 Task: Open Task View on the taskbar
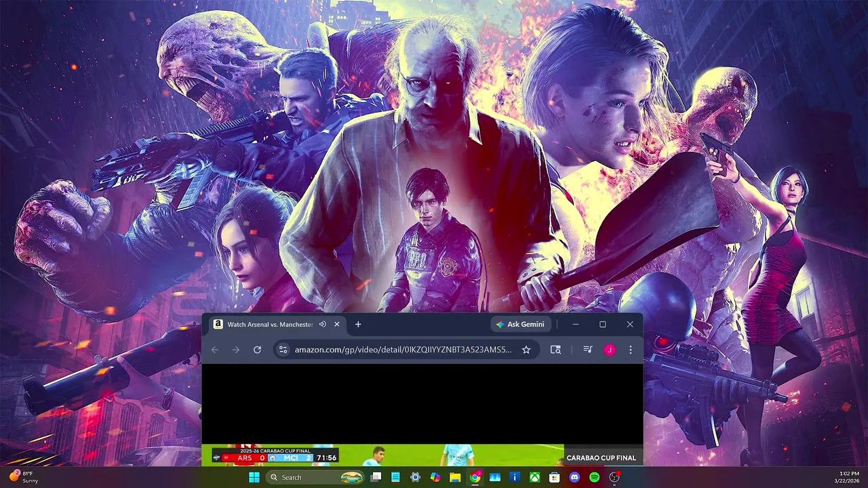376,477
